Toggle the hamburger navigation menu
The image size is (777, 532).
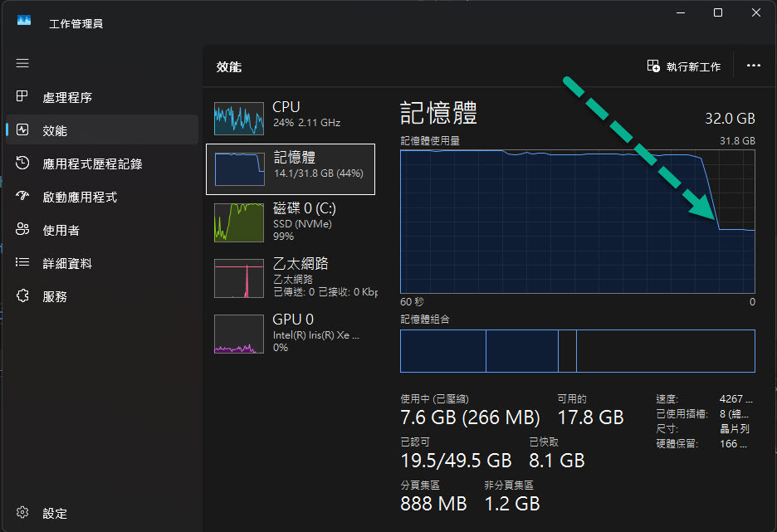click(x=22, y=63)
